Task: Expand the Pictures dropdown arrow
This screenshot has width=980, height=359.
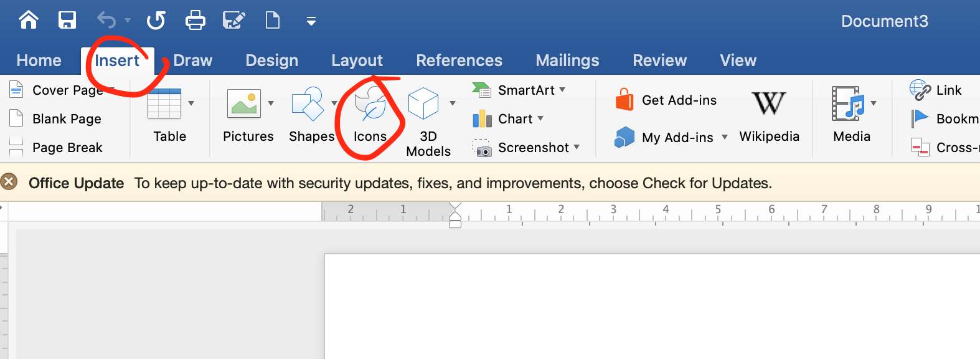Action: tap(271, 103)
